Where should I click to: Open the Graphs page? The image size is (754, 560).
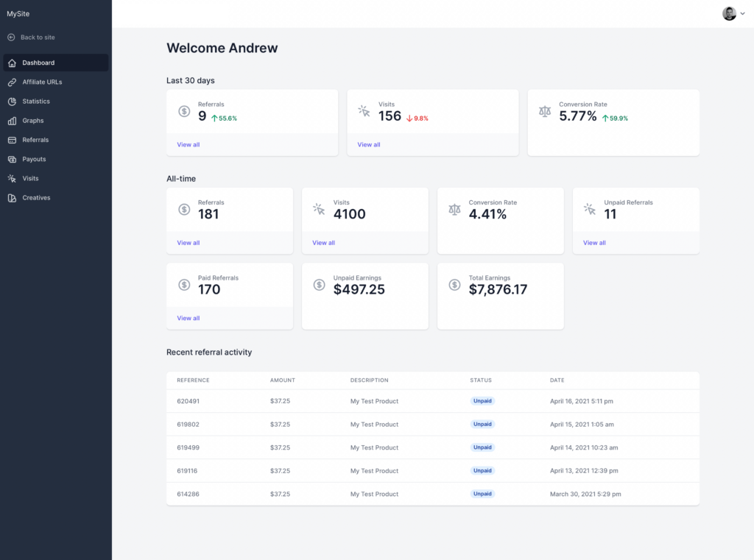pos(56,121)
